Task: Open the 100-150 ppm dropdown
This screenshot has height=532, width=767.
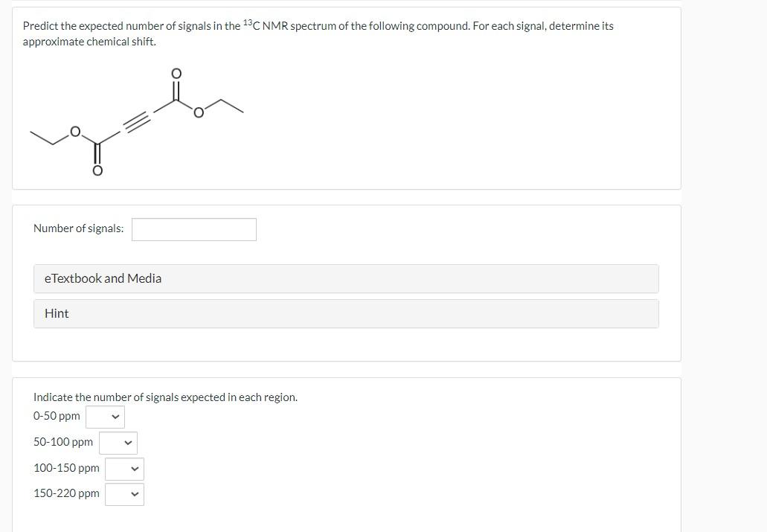Action: [123, 469]
